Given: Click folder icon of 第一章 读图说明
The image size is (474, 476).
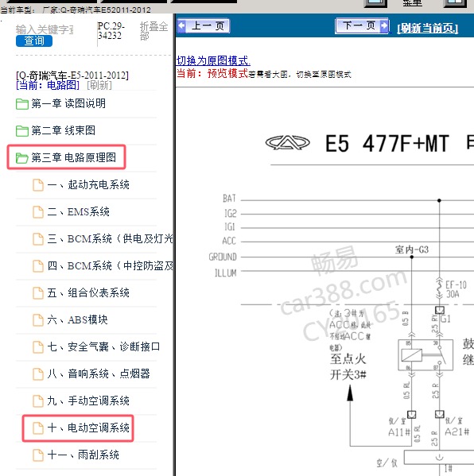Looking at the screenshot, I should pyautogui.click(x=22, y=104).
